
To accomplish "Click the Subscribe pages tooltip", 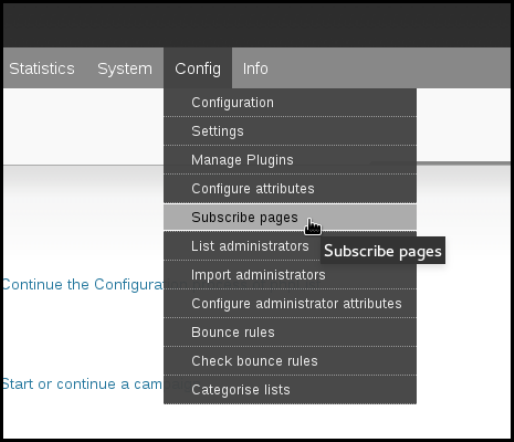I will (x=383, y=250).
